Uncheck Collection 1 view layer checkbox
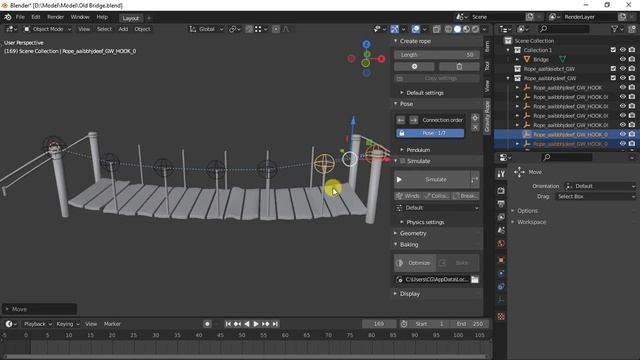This screenshot has height=360, width=640. [x=613, y=50]
